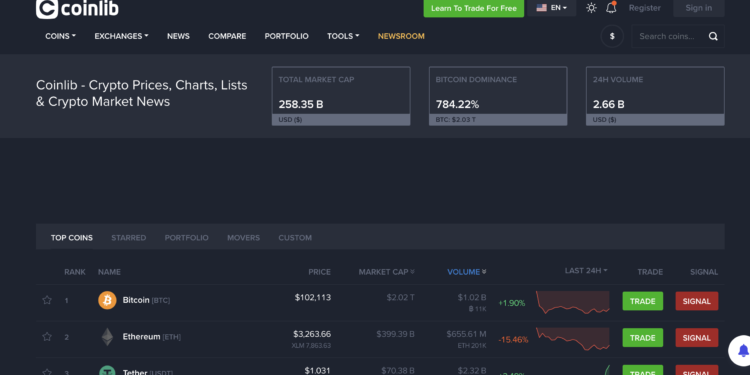Viewport: 750px width, 375px height.
Task: Click the Tether coin icon
Action: click(107, 370)
